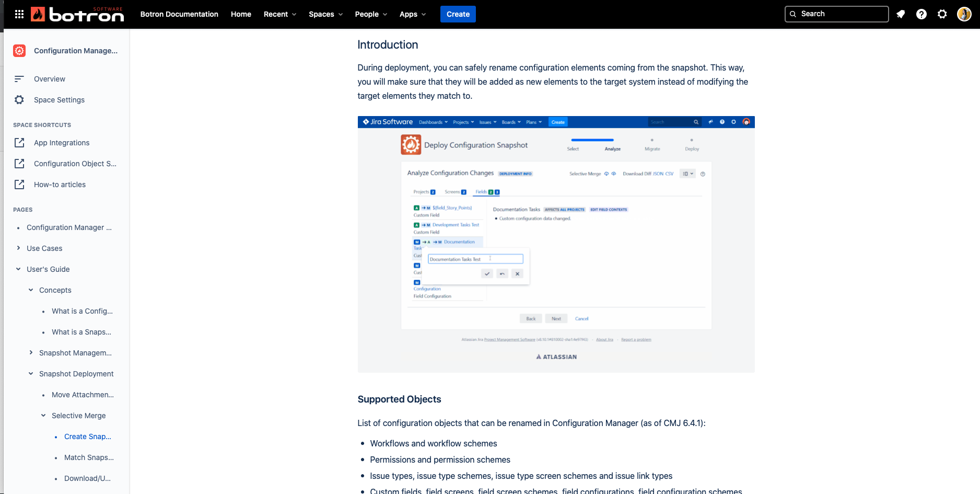Open the help question mark icon

click(921, 14)
